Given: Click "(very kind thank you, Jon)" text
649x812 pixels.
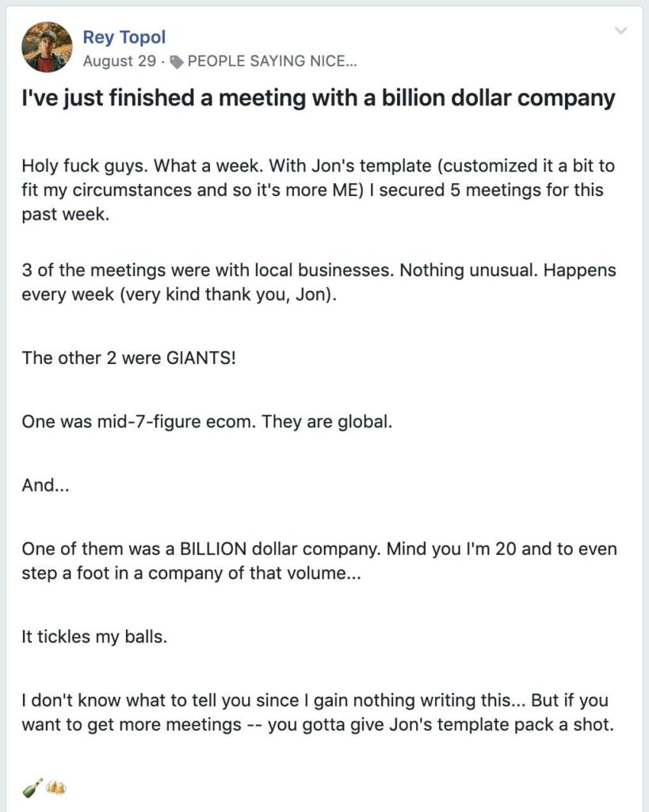Looking at the screenshot, I should (228, 295).
